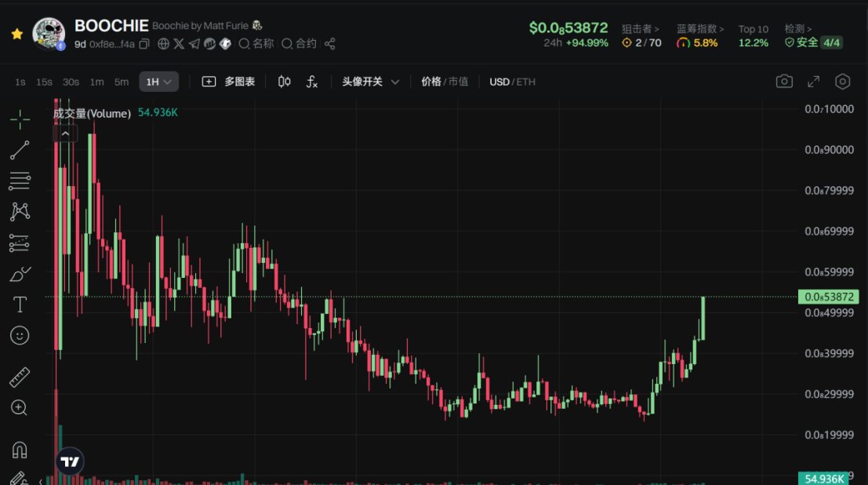Viewport: 868px width, 485px height.
Task: Click the $0.0₈53872 header price
Action: click(568, 27)
